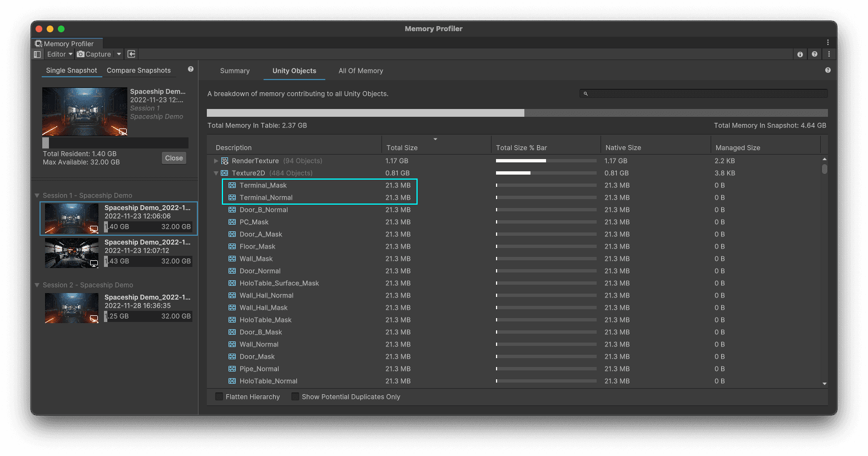
Task: Sort by the Total Size column header
Action: (436, 145)
